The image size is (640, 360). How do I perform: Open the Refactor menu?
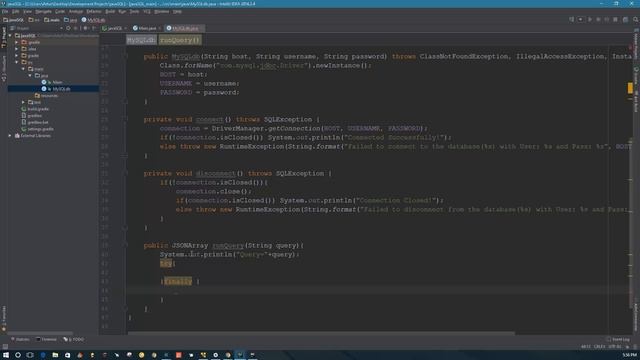pyautogui.click(x=93, y=12)
